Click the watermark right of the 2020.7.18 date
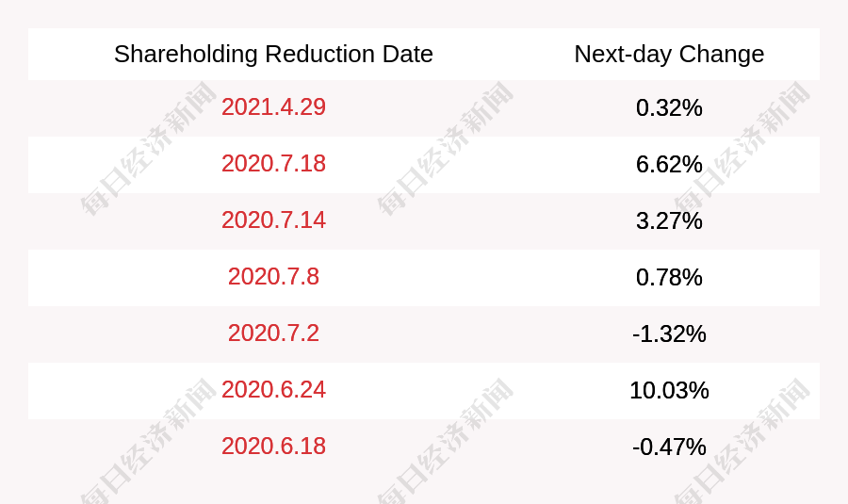The image size is (848, 504). [445, 149]
